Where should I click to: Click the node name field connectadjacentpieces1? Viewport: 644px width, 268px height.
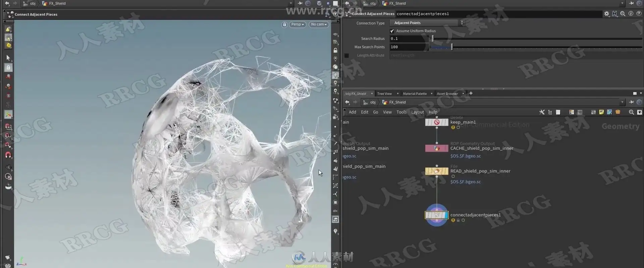click(x=499, y=14)
